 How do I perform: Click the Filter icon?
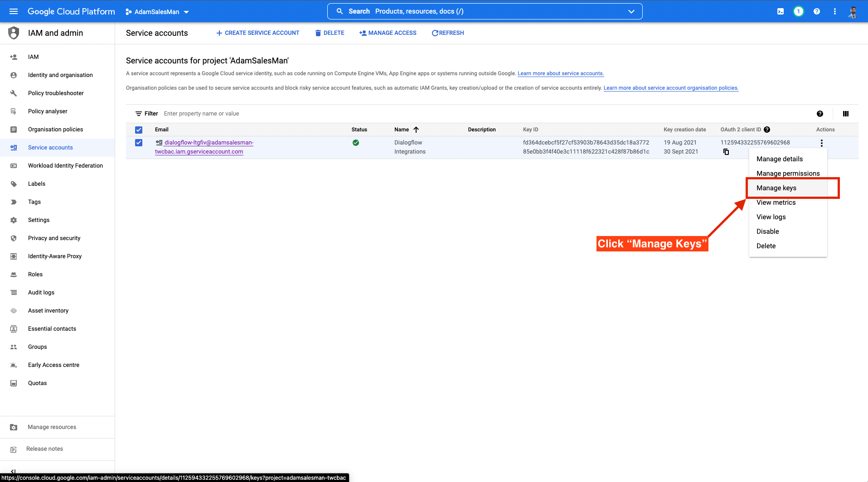138,114
